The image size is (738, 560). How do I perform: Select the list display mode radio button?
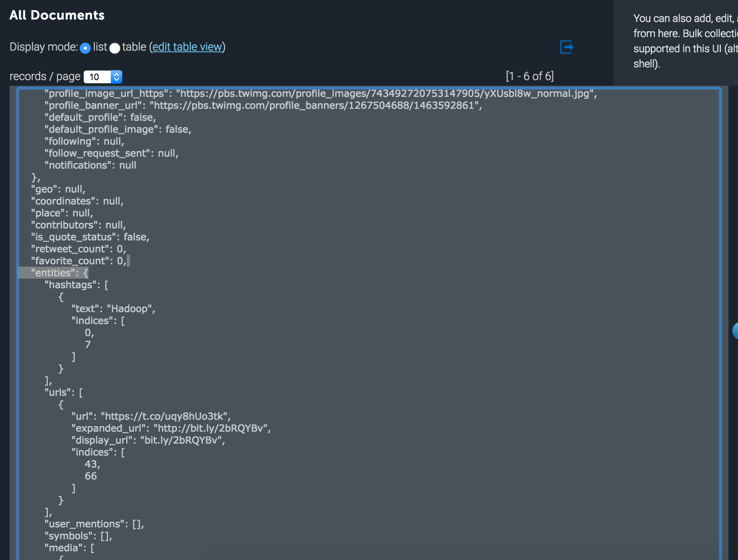point(85,48)
